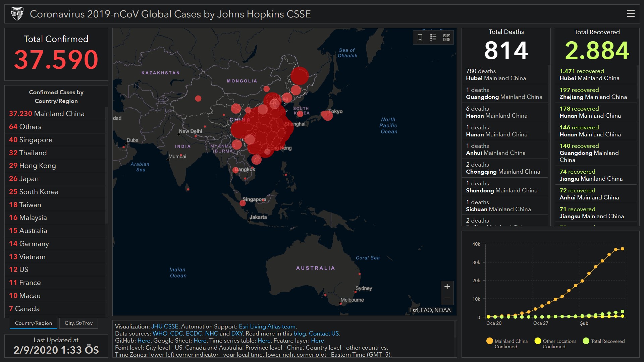Select 14 Germany row
Image resolution: width=644 pixels, height=362 pixels.
coord(55,244)
